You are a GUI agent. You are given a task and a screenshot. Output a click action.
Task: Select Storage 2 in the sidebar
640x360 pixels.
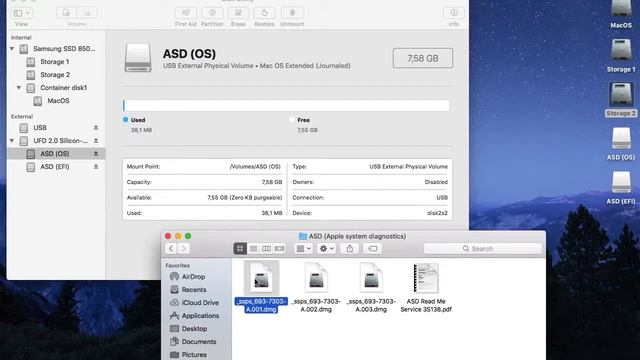pyautogui.click(x=55, y=75)
